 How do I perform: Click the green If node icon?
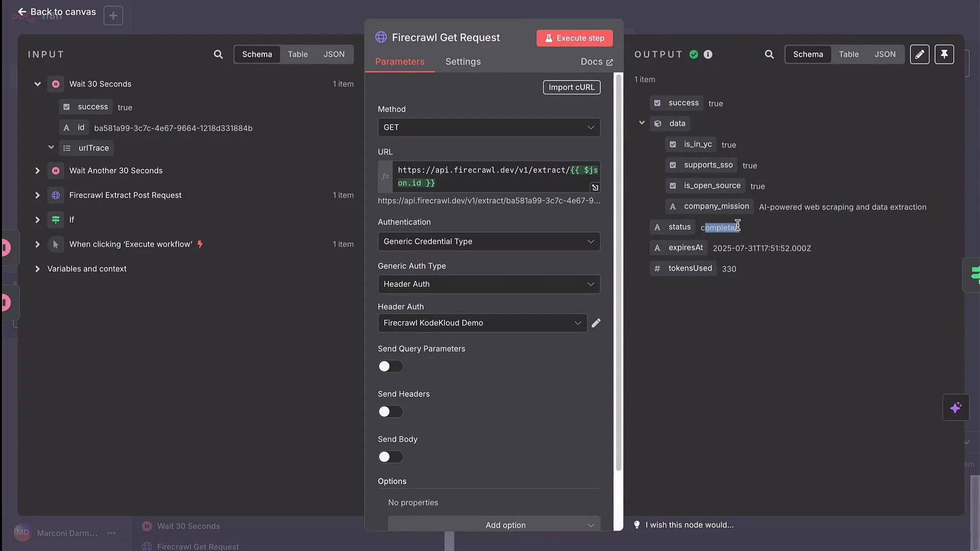tap(56, 220)
